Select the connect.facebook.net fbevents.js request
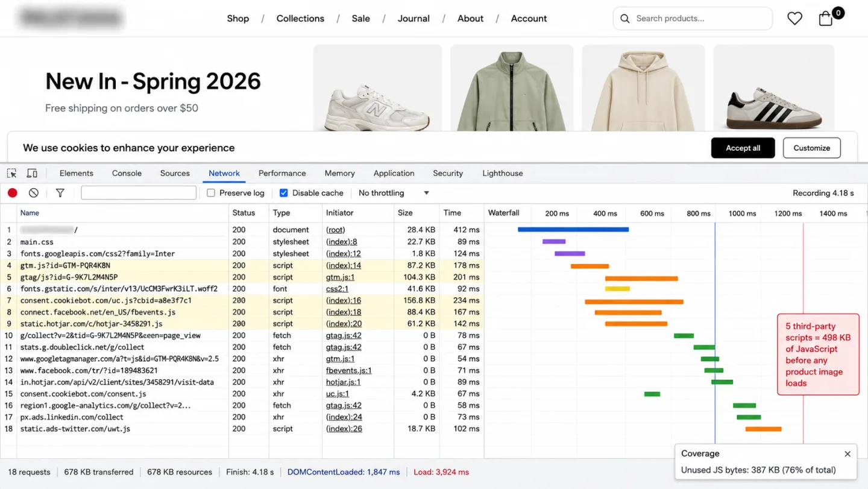868x489 pixels. [x=242, y=312]
